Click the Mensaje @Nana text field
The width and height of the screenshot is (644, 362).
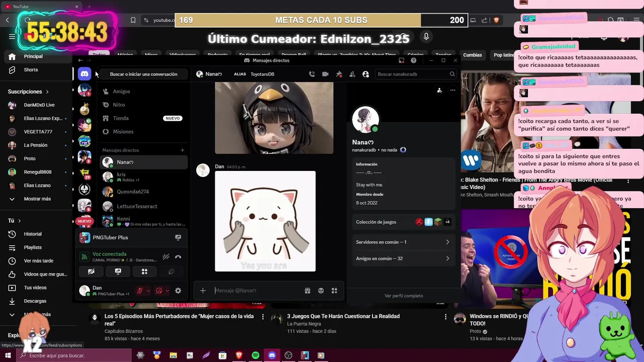257,291
